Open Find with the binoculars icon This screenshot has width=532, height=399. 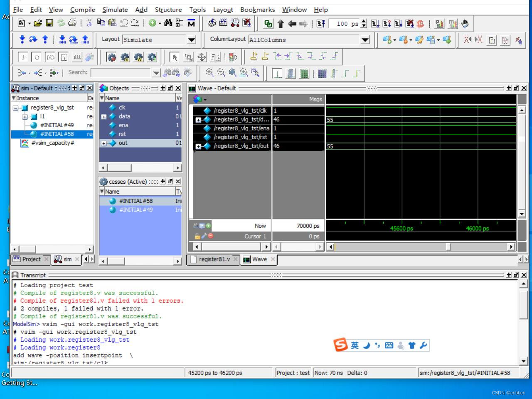[x=168, y=23]
